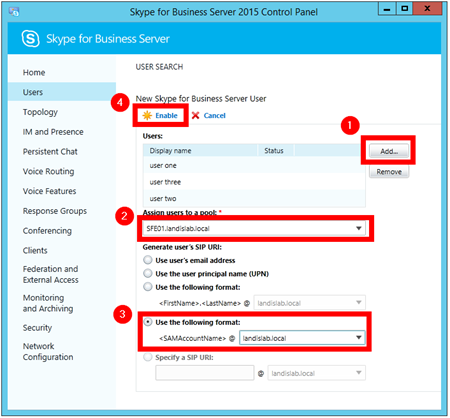Select Use the user principal name (UPN)
This screenshot has height=418, width=450.
pos(148,273)
